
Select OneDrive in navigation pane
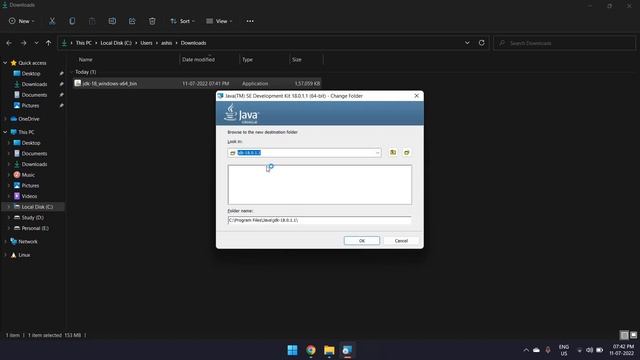[x=29, y=119]
